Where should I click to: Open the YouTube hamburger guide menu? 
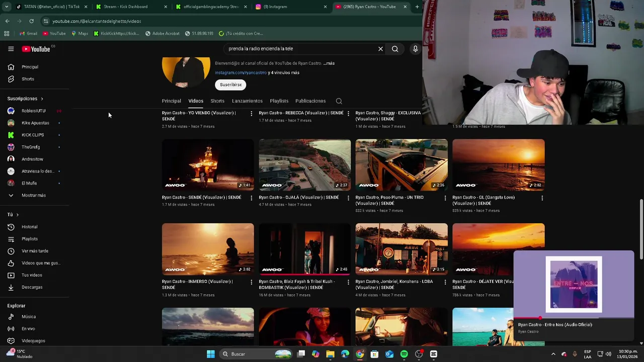[x=11, y=49]
